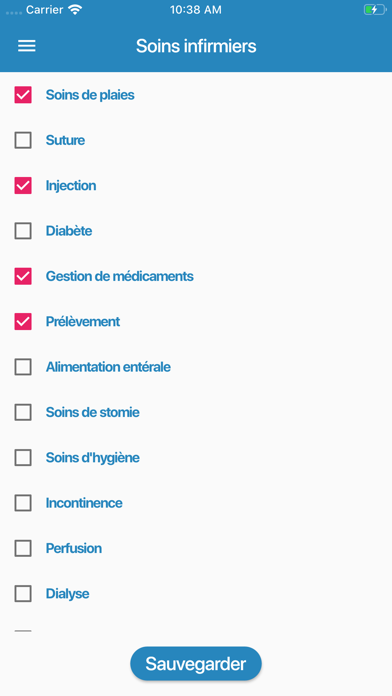Open the hamburger menu icon

coord(27,46)
